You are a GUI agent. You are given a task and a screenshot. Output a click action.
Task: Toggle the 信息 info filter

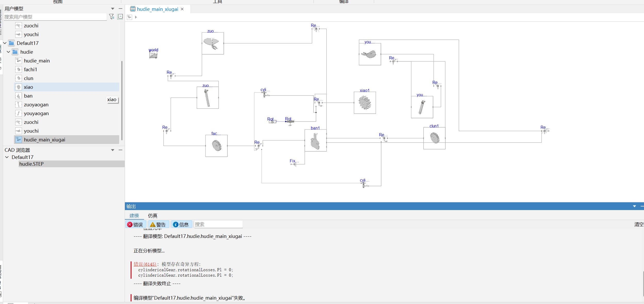(x=181, y=225)
